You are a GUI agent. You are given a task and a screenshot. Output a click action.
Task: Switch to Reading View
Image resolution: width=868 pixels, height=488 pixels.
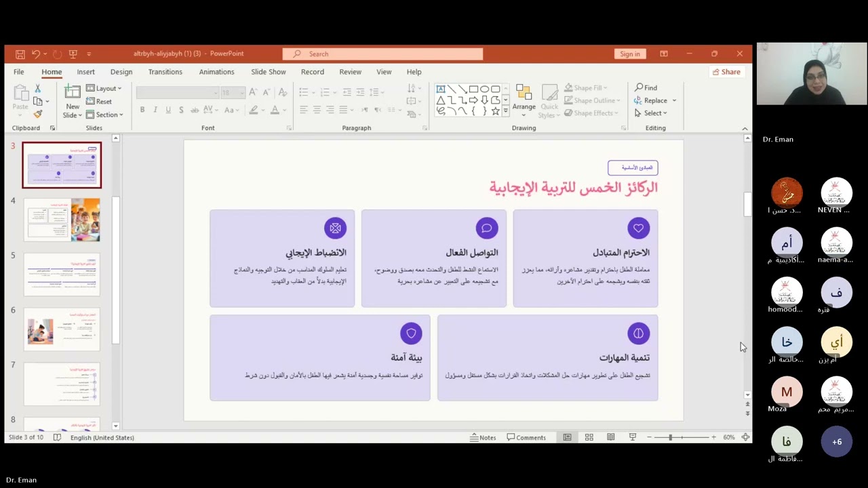(611, 438)
